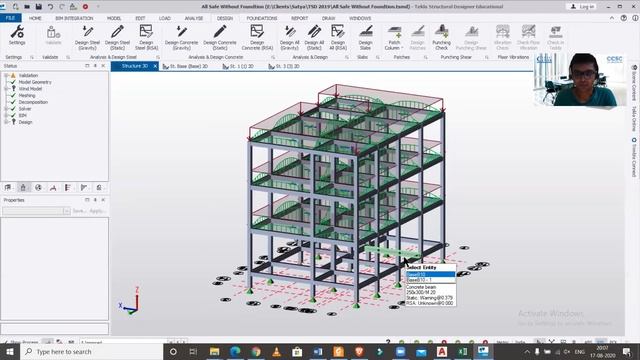640x360 pixels.
Task: Run Design All (Gravity)
Action: [289, 37]
